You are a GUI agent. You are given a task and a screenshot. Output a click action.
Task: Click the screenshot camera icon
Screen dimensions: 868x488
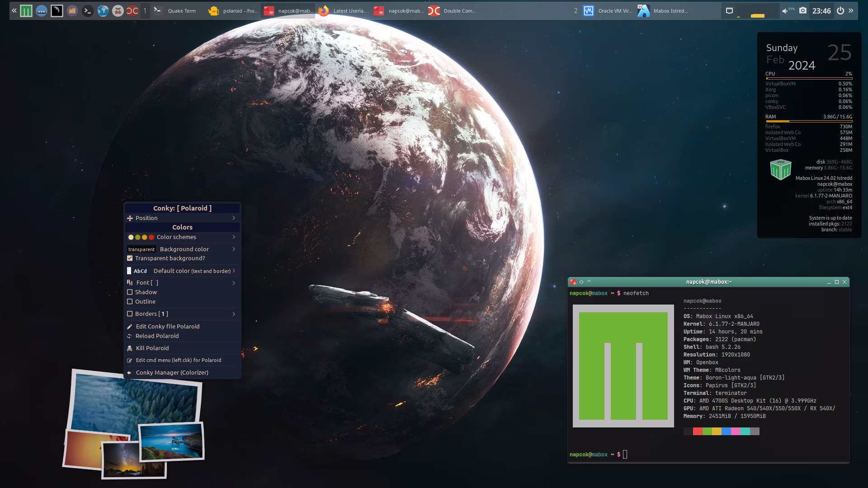802,11
